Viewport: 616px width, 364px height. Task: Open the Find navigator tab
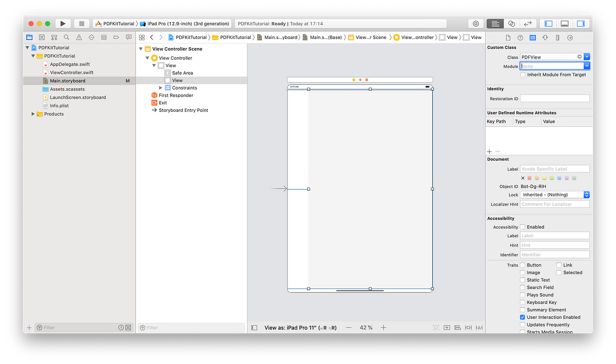(x=66, y=37)
